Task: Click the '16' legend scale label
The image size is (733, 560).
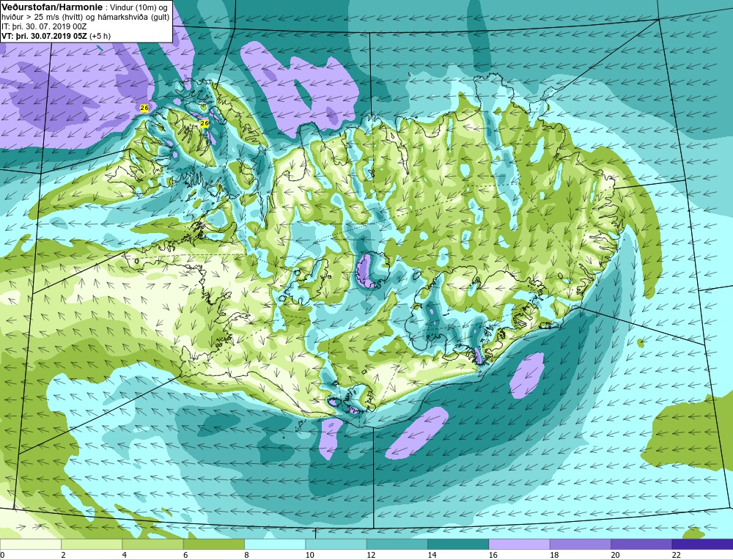Action: pos(493,555)
